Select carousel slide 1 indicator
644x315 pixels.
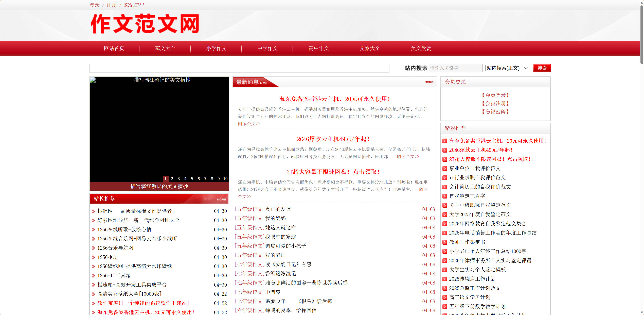click(165, 179)
